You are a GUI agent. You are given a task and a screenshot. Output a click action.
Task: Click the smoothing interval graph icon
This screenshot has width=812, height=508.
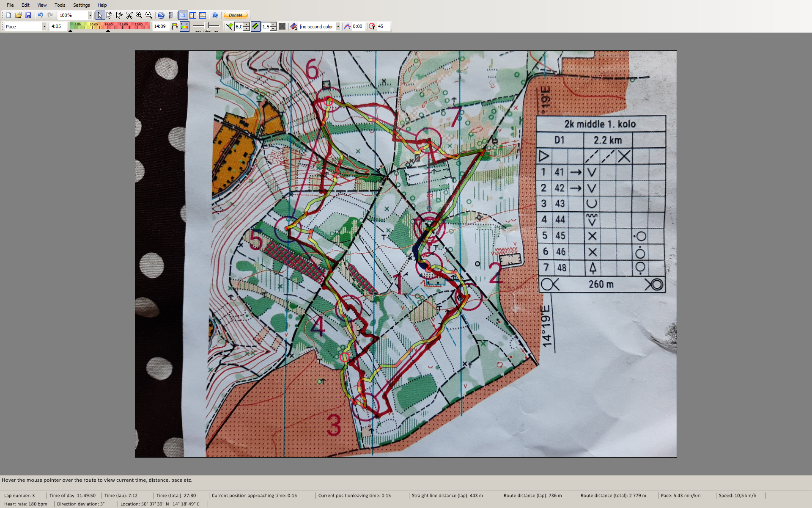[347, 26]
